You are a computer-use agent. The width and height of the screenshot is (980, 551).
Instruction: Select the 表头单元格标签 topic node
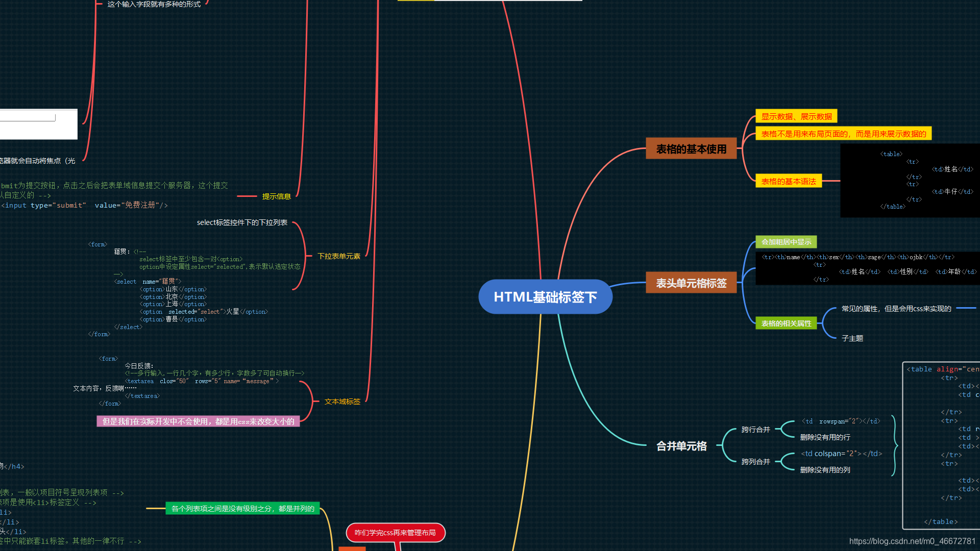point(691,283)
